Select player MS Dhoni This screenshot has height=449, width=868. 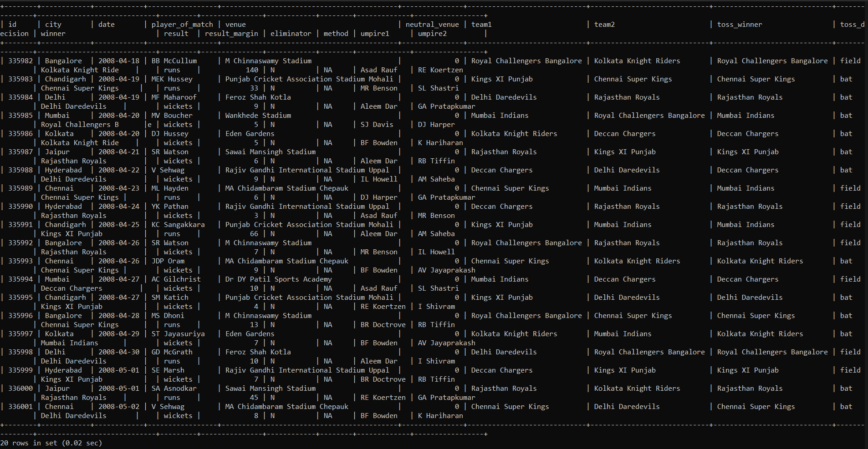point(168,316)
